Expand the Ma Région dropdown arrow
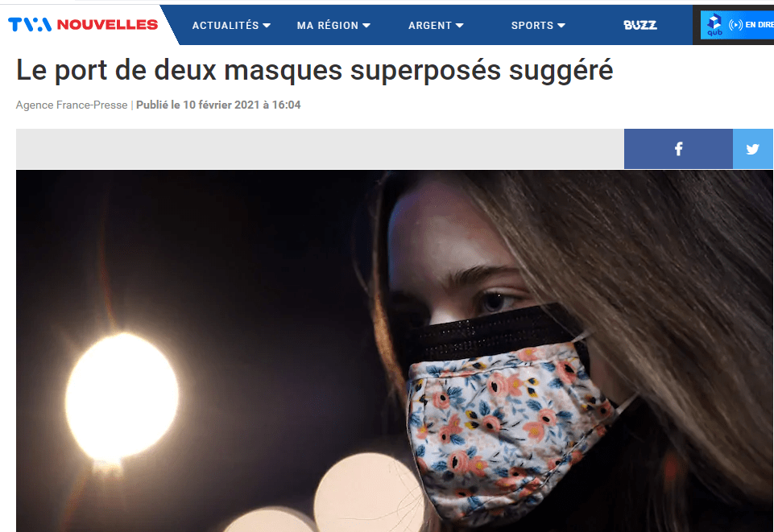 (366, 26)
